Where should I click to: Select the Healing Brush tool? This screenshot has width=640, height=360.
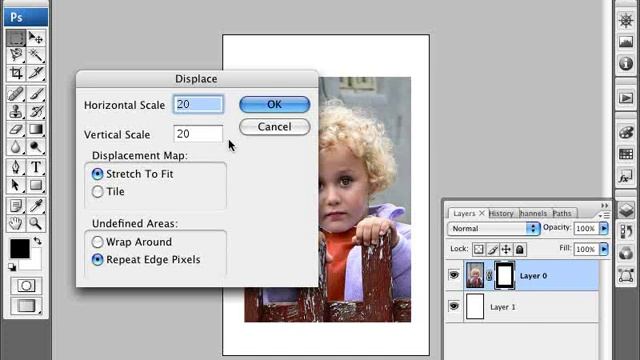click(16, 94)
